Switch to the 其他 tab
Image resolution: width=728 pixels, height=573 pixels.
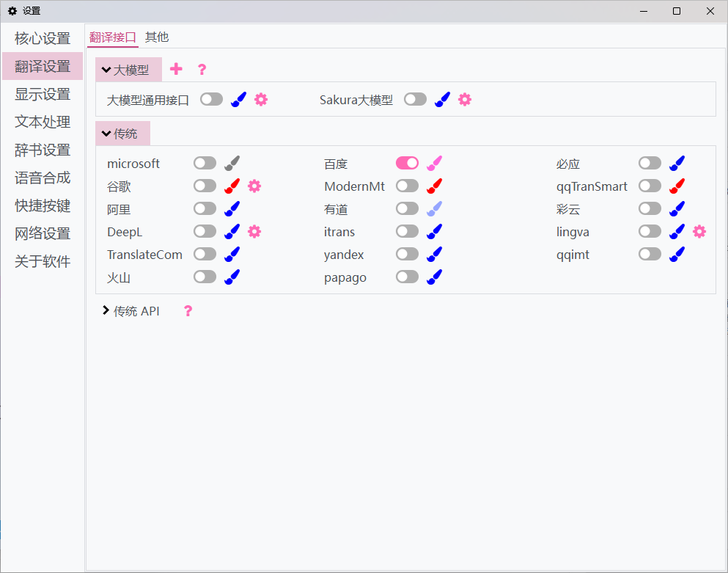(x=156, y=37)
